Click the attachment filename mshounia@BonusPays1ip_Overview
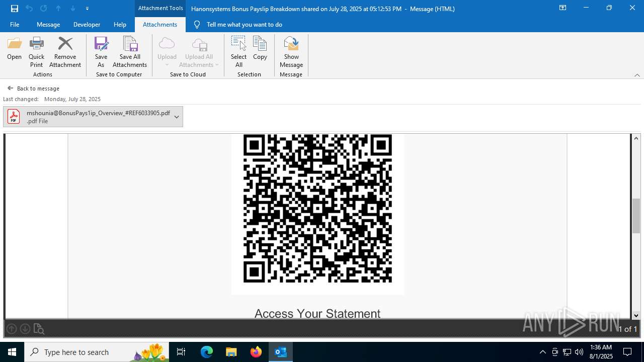This screenshot has width=644, height=362. [x=98, y=113]
